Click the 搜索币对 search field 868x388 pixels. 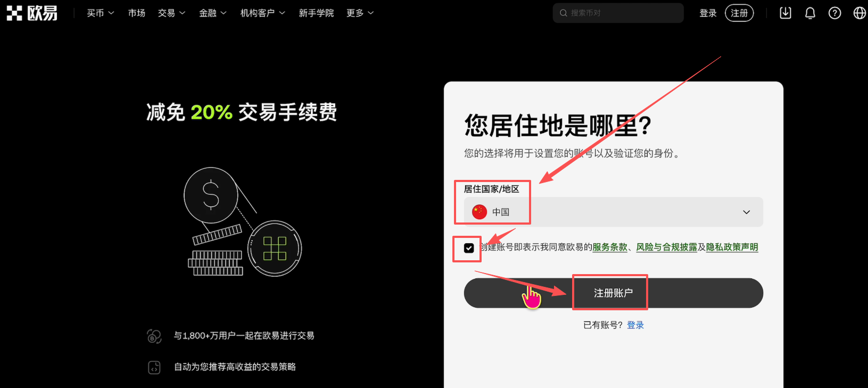pos(618,13)
